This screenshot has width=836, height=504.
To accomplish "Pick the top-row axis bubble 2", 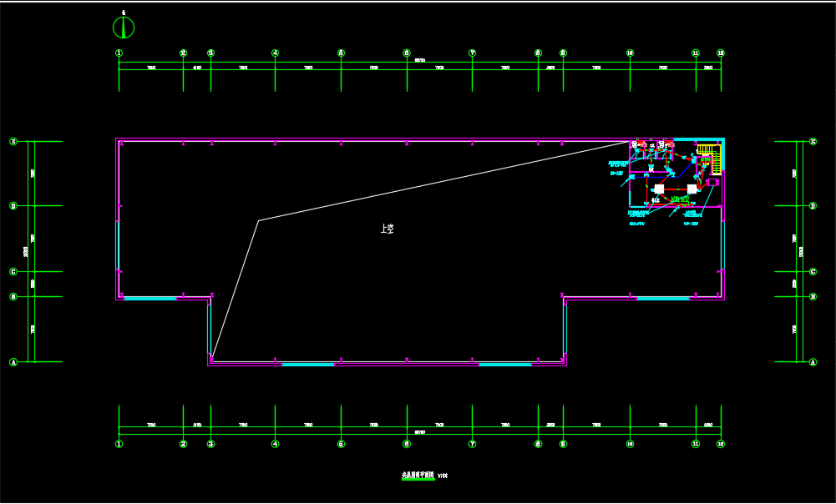I will click(x=184, y=53).
